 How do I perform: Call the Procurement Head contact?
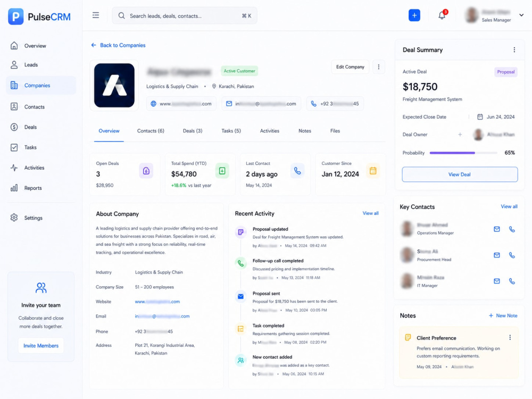coord(512,255)
